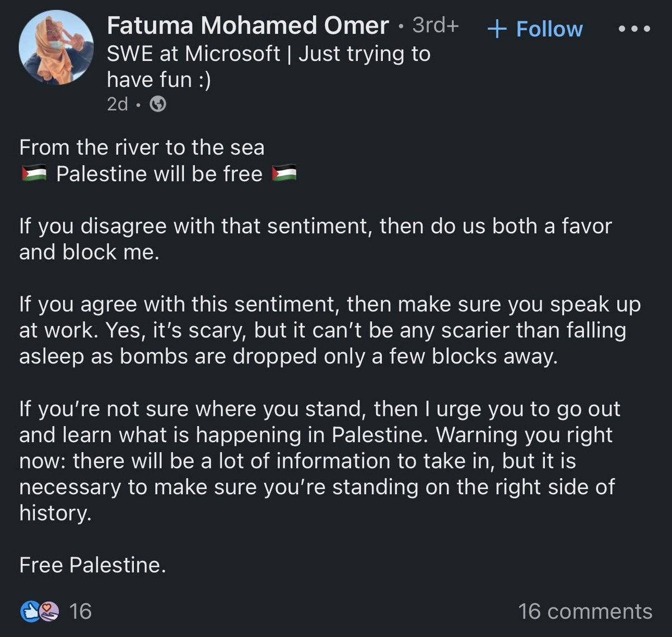Open the 16 comments link
The width and height of the screenshot is (672, 637).
tap(585, 611)
